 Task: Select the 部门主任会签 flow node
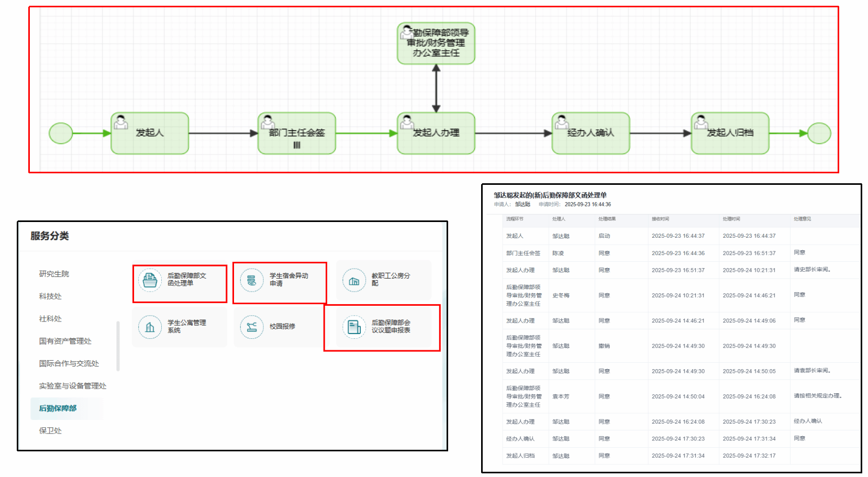point(297,134)
